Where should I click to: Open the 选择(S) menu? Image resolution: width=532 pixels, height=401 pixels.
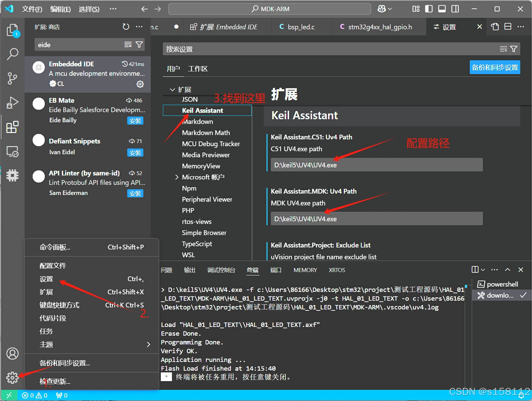coord(89,9)
